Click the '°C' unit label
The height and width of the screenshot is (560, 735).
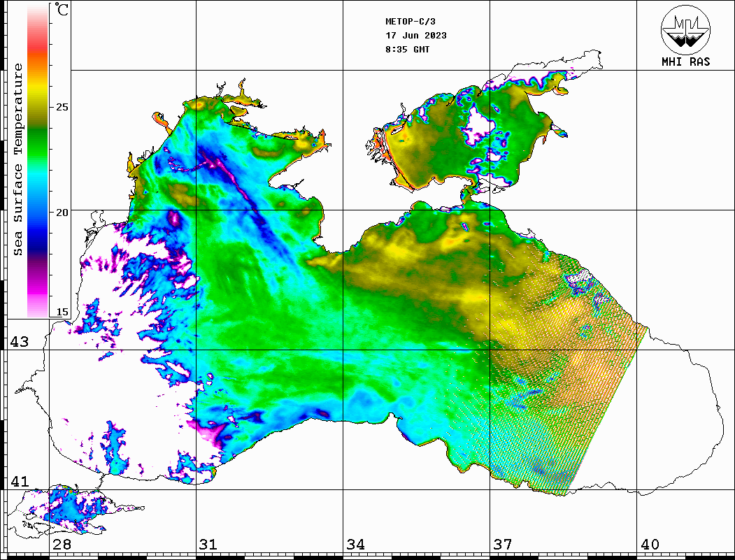coord(62,9)
